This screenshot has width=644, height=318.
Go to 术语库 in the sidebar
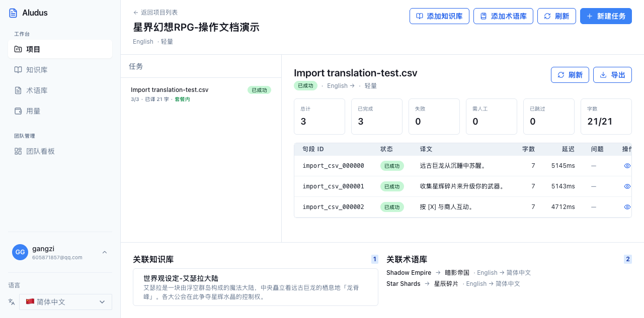pyautogui.click(x=60, y=90)
